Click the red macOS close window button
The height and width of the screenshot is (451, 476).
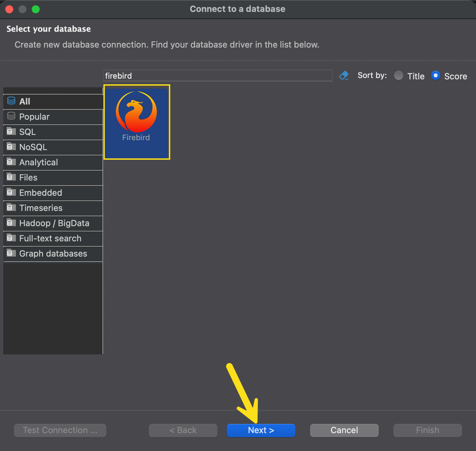pyautogui.click(x=9, y=9)
